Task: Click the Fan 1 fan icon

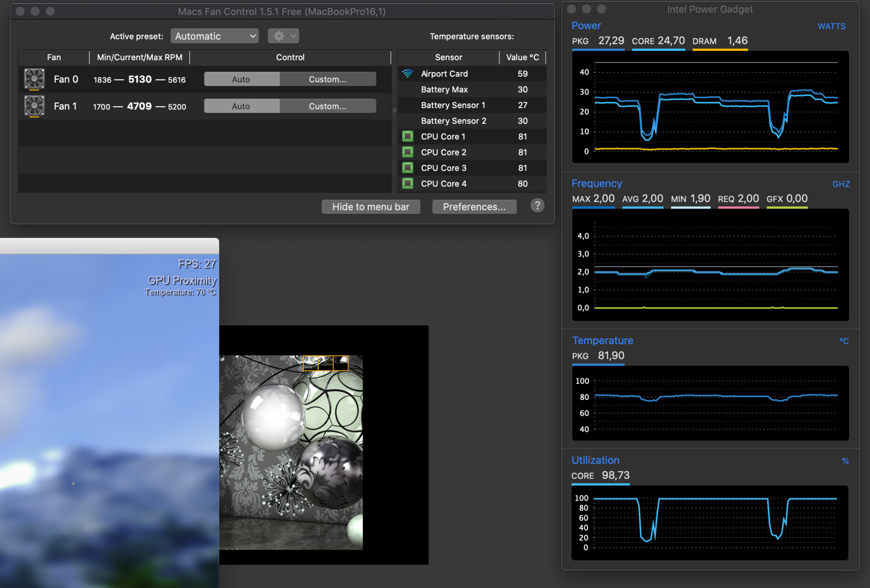Action: coord(34,106)
